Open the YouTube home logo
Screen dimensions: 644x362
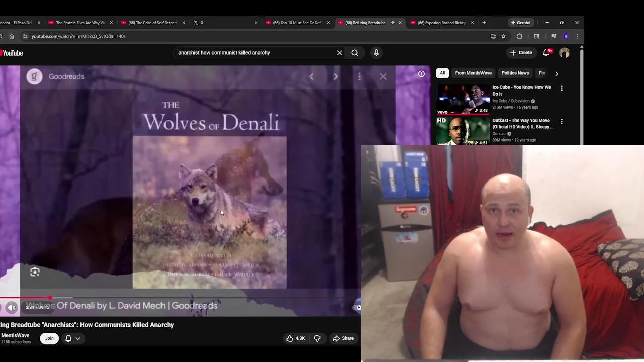click(11, 53)
